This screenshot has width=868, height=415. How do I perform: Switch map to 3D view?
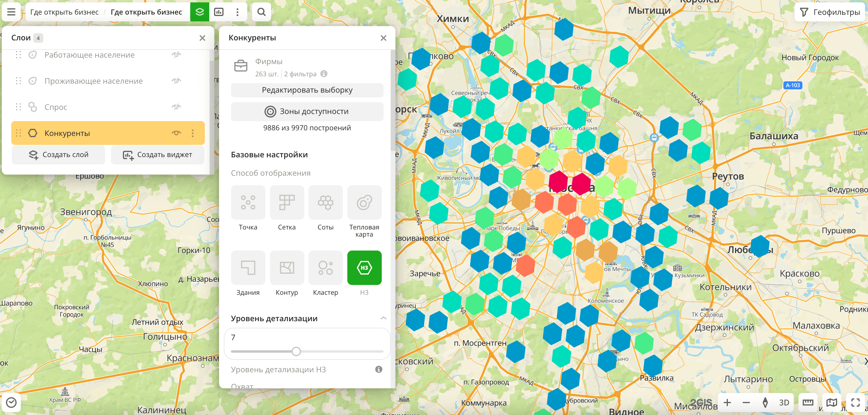[784, 403]
